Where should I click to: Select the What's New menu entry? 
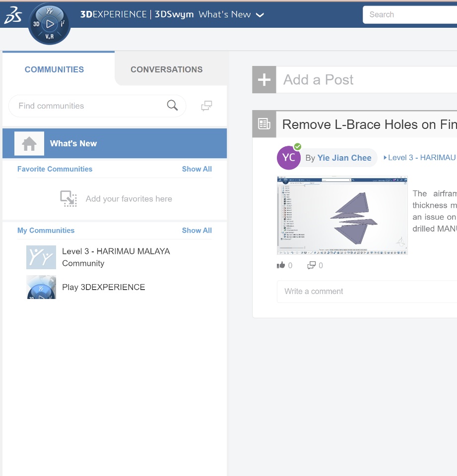tap(115, 144)
